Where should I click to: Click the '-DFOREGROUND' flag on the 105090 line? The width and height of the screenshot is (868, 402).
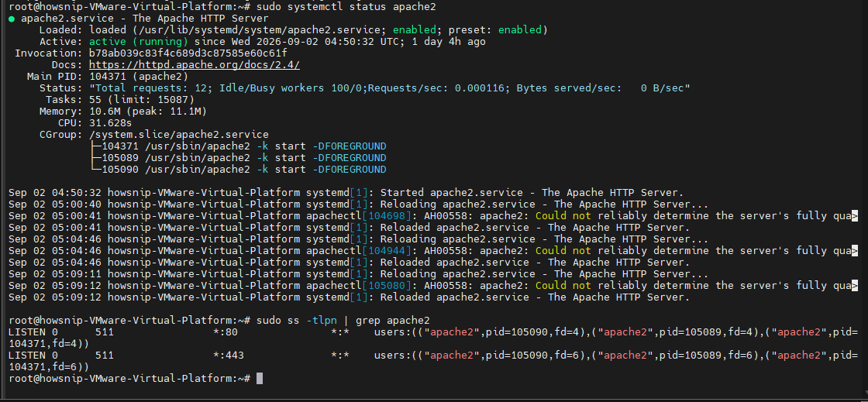[x=350, y=169]
